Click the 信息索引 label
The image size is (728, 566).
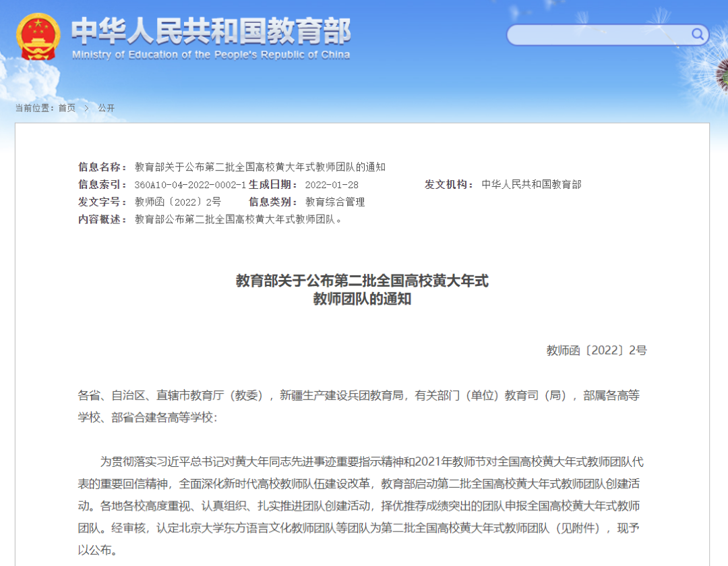(x=102, y=184)
